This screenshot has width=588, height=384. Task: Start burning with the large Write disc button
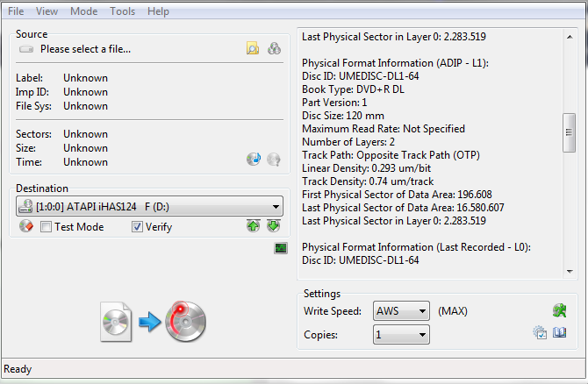pyautogui.click(x=186, y=322)
